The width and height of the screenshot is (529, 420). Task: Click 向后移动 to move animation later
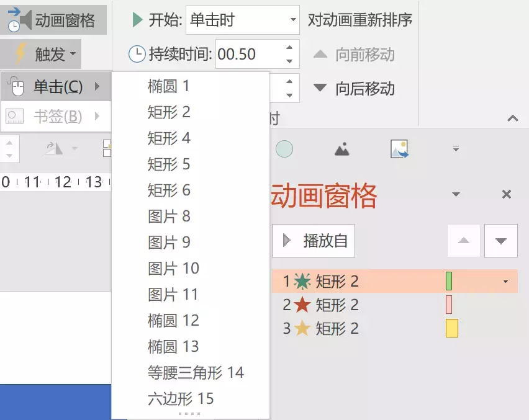(355, 89)
